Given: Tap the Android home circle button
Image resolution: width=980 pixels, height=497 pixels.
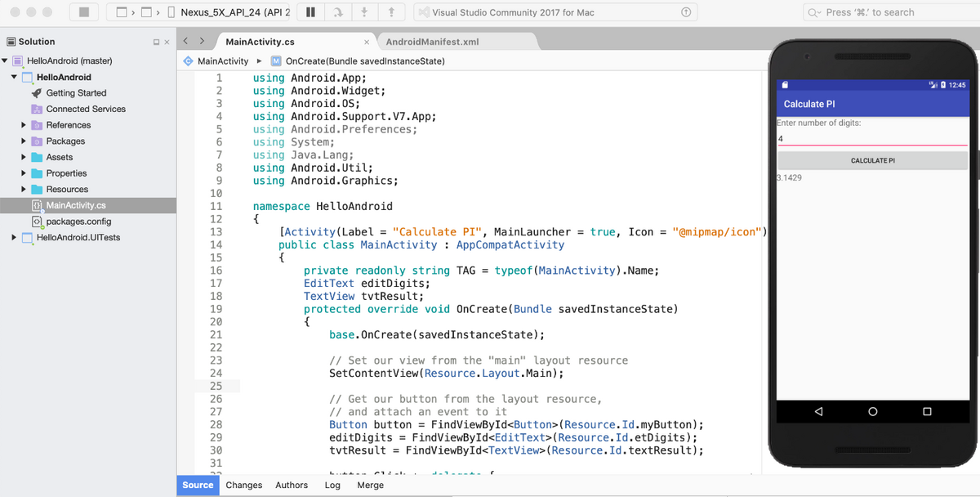Looking at the screenshot, I should [x=872, y=411].
